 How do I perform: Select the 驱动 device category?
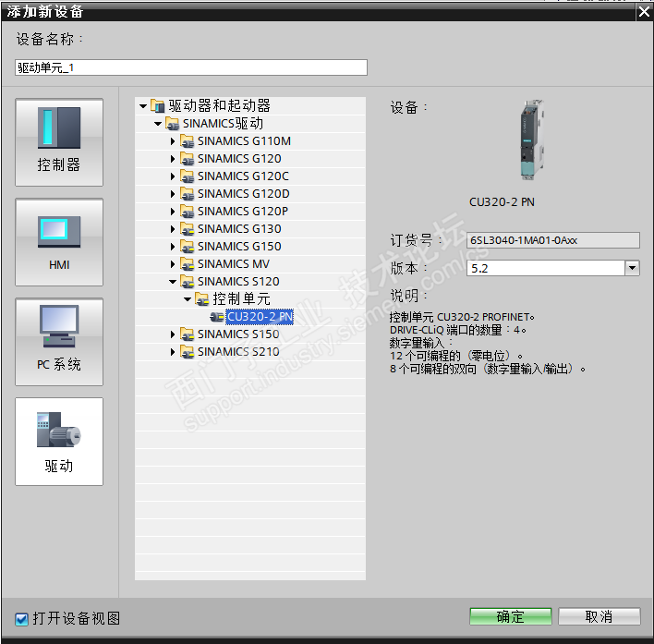[x=59, y=442]
